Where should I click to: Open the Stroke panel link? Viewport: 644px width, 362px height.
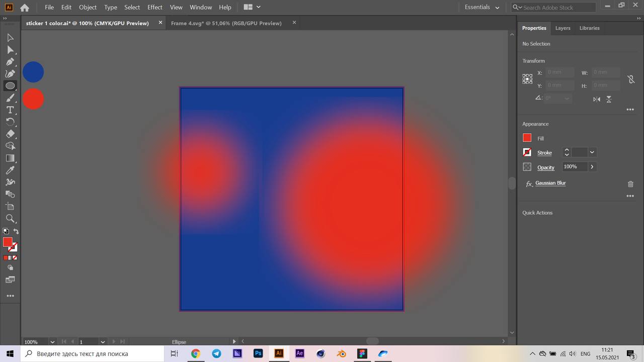point(544,153)
